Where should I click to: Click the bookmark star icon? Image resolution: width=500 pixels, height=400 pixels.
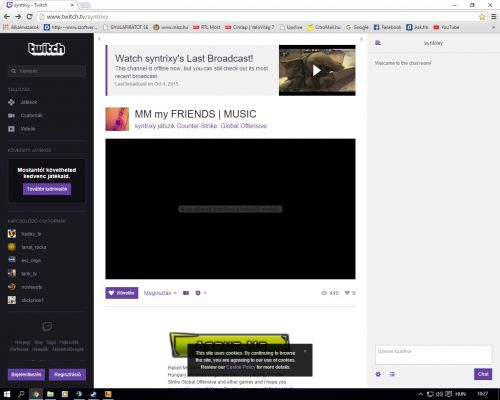pyautogui.click(x=482, y=17)
